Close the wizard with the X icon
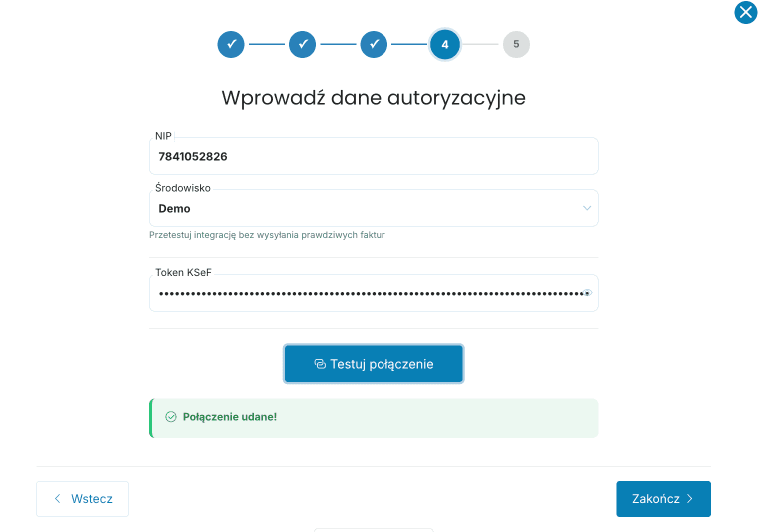767x532 pixels. click(745, 12)
